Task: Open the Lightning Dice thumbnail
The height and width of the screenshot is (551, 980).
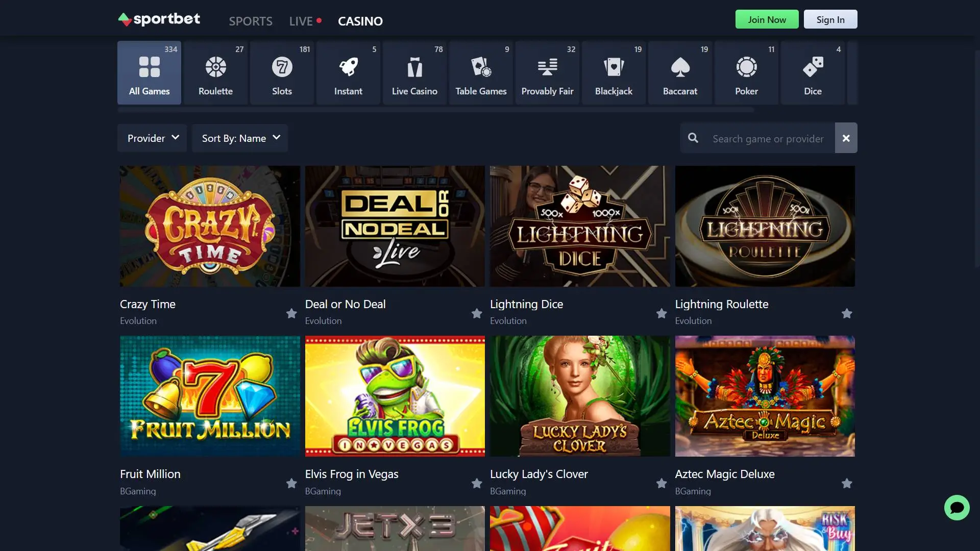Action: [x=580, y=226]
